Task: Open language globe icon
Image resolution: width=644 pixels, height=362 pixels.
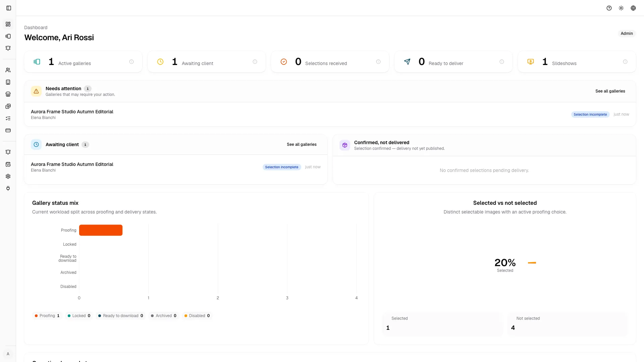Action: pyautogui.click(x=633, y=8)
